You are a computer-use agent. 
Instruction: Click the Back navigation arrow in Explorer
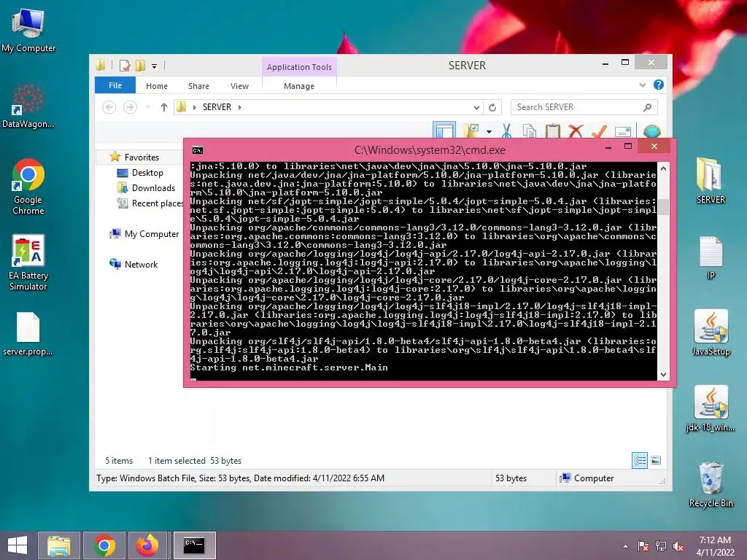(109, 107)
